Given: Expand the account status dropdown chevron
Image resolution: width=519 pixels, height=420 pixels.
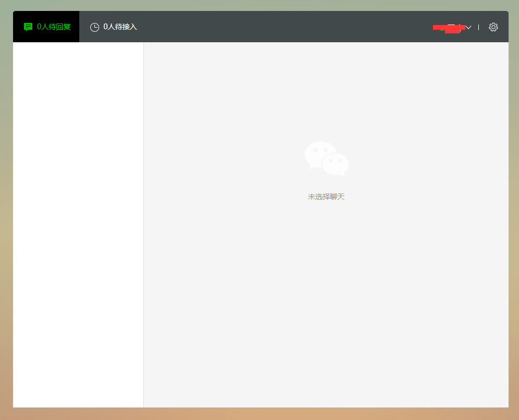Looking at the screenshot, I should 468,27.
